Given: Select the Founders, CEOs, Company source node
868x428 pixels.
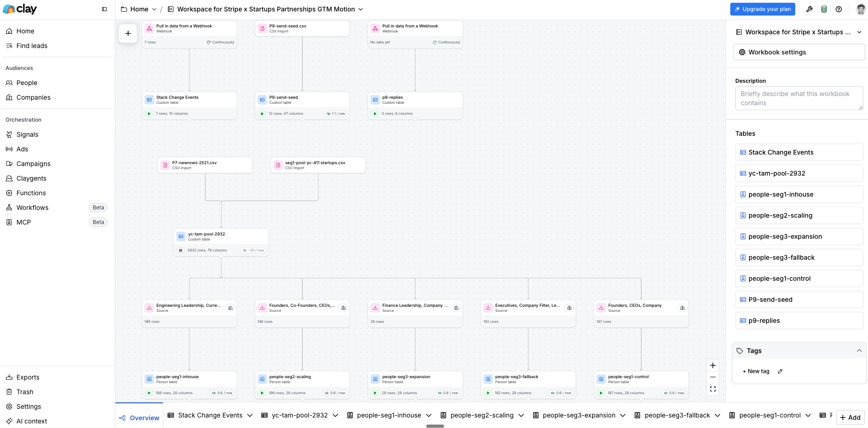Looking at the screenshot, I should (641, 313).
